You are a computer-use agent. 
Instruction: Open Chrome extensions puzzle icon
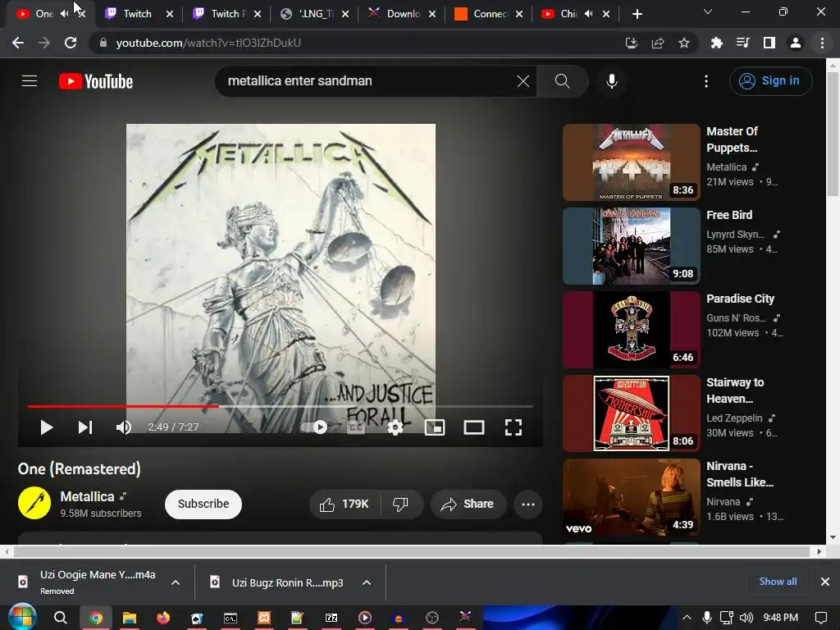(x=716, y=43)
